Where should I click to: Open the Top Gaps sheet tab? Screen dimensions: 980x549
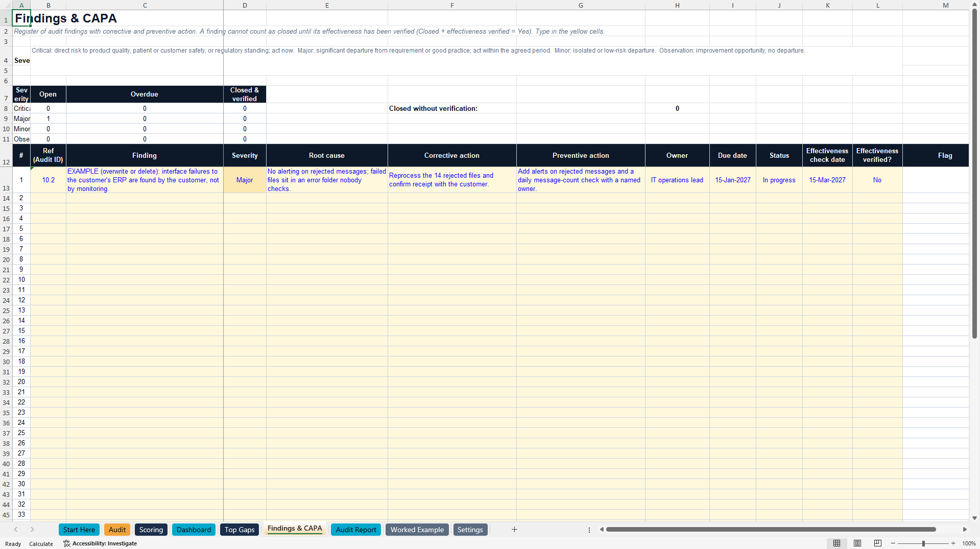click(240, 530)
